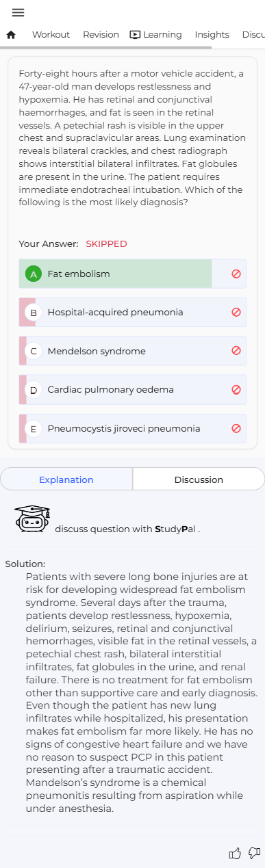265x868 pixels.
Task: Go to home via house icon
Action: pos(11,34)
